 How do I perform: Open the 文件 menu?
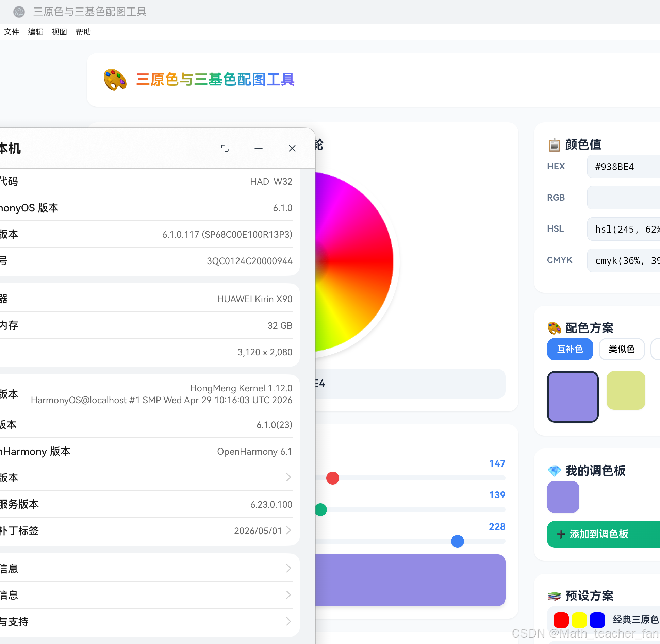click(x=12, y=32)
